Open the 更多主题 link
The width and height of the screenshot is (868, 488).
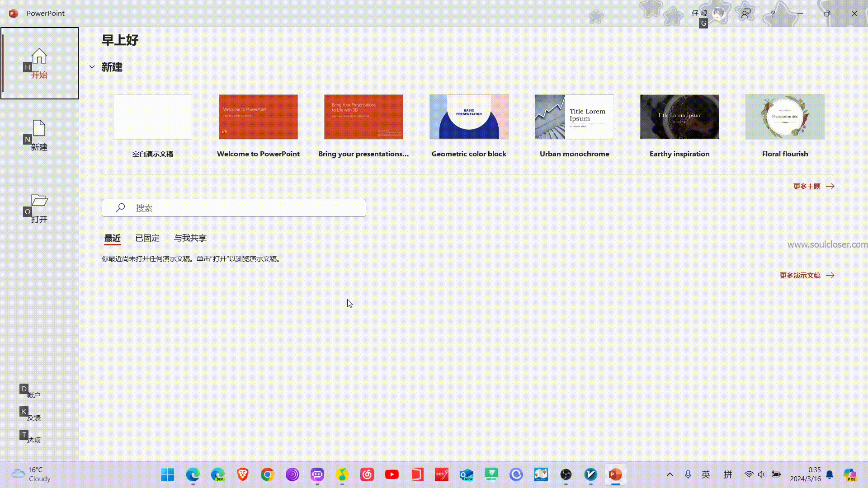[814, 186]
